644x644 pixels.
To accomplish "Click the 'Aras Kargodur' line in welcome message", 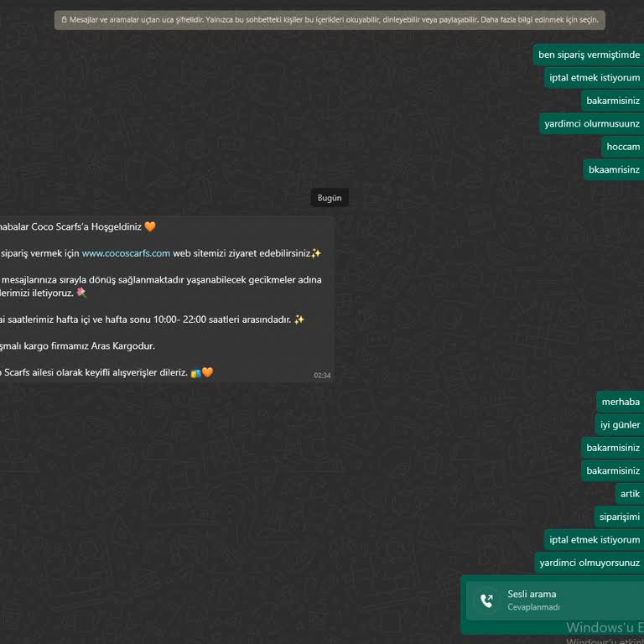I will 78,345.
